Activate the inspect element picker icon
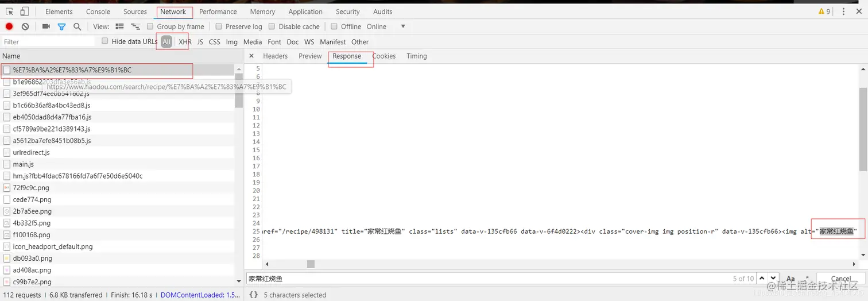The width and height of the screenshot is (868, 301). point(10,11)
